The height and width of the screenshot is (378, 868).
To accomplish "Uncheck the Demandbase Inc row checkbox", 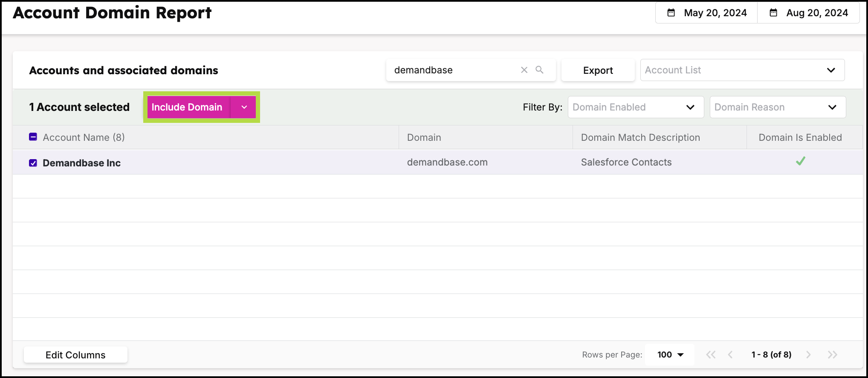I will [x=33, y=163].
